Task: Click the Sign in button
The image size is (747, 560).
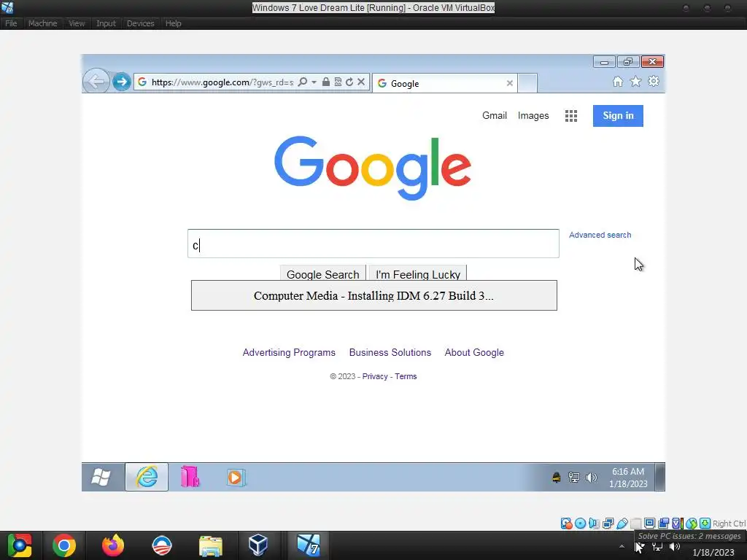Action: coord(618,116)
